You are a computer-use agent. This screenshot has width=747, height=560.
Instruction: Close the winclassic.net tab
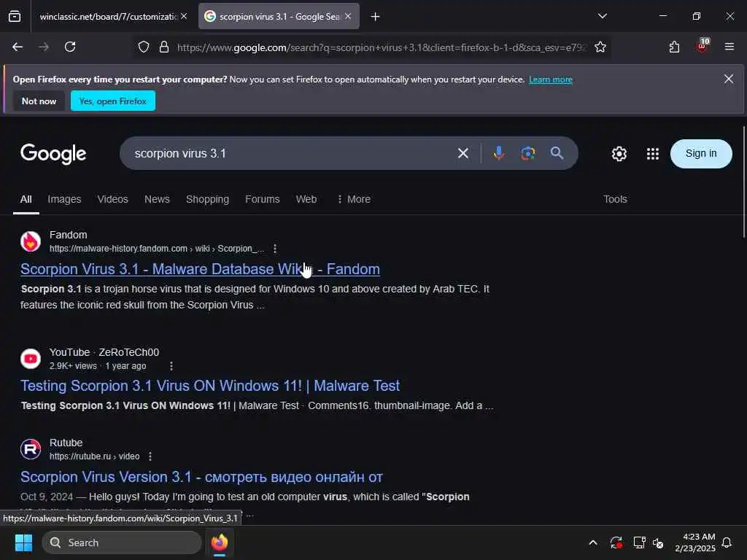(x=184, y=16)
